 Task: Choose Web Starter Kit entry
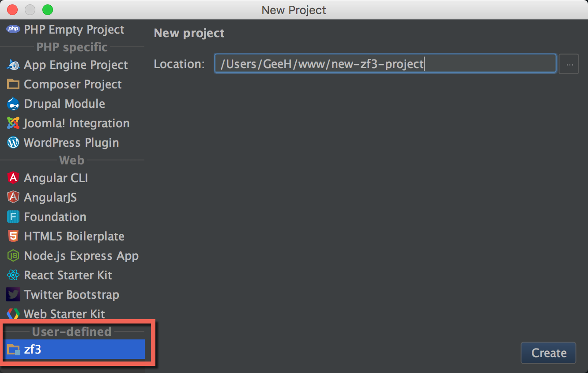72,314
